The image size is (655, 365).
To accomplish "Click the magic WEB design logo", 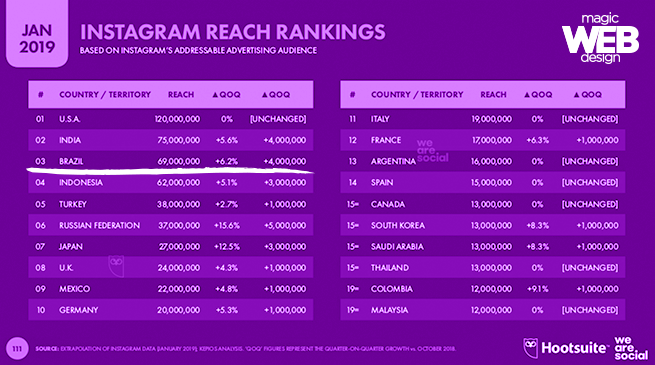I will coord(600,38).
